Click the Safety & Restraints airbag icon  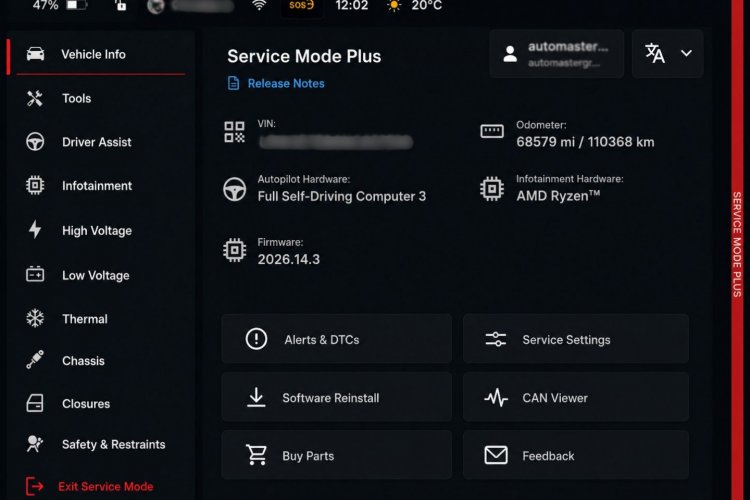pyautogui.click(x=35, y=444)
